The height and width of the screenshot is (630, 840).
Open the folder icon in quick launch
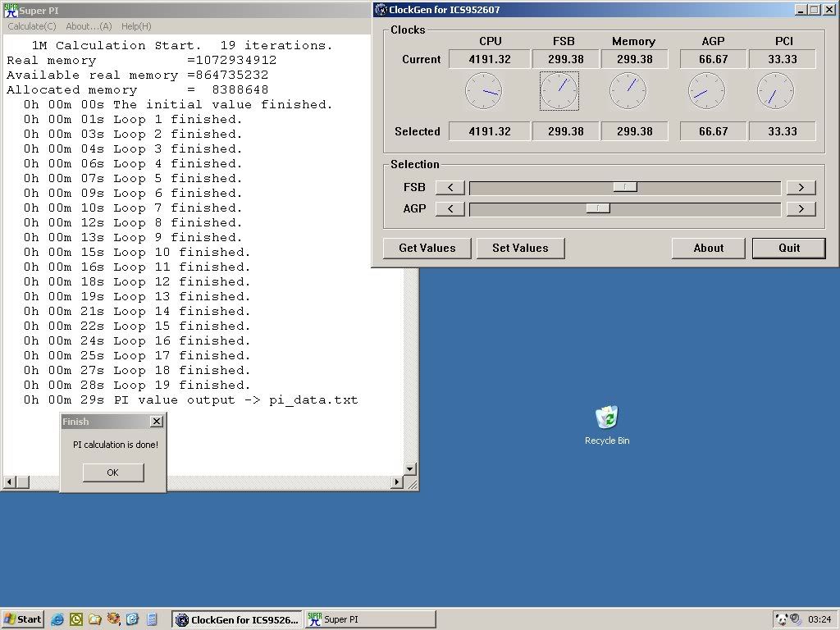click(x=95, y=619)
